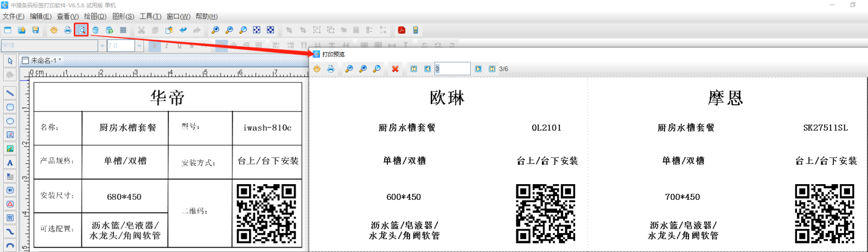Click the iwash-810c model text
This screenshot has width=868, height=252.
(267, 128)
